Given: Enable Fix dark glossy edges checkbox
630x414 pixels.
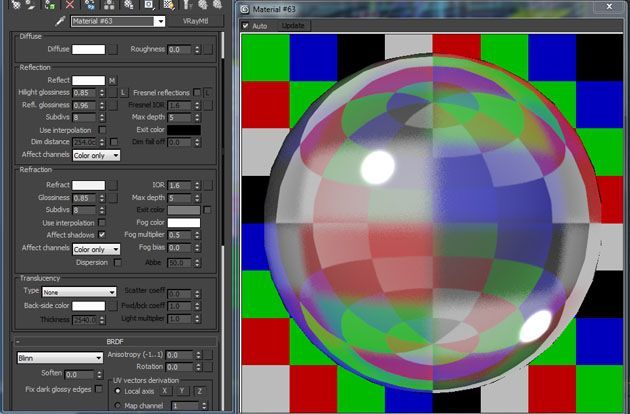Looking at the screenshot, I should 98,389.
